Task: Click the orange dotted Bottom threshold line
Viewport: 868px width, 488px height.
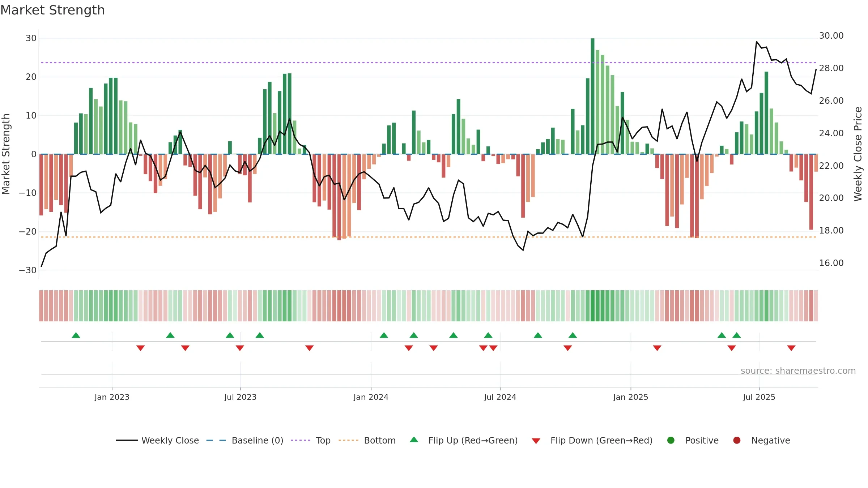Action: [x=429, y=237]
